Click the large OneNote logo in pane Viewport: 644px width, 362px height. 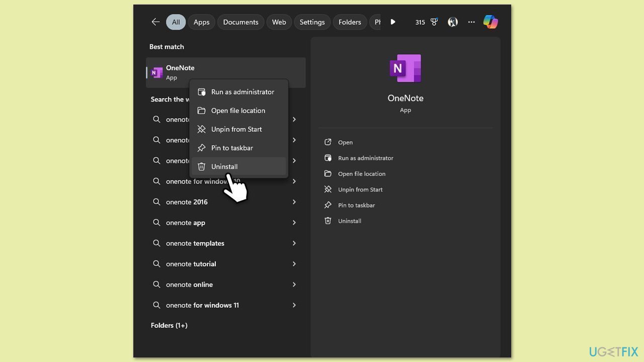point(406,68)
